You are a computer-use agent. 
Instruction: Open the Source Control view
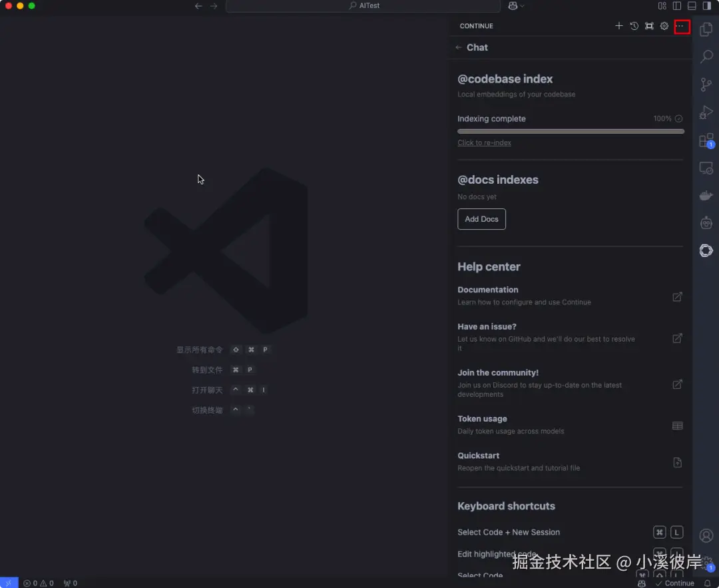click(x=705, y=85)
